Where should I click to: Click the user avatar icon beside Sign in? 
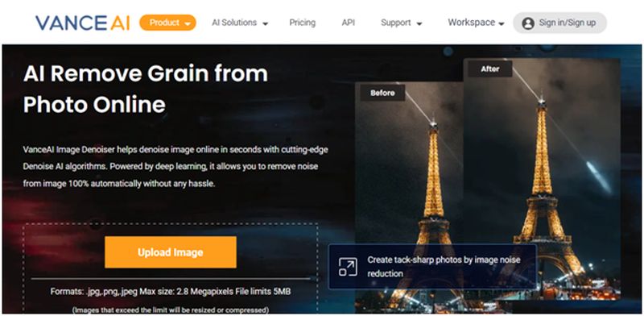(528, 23)
